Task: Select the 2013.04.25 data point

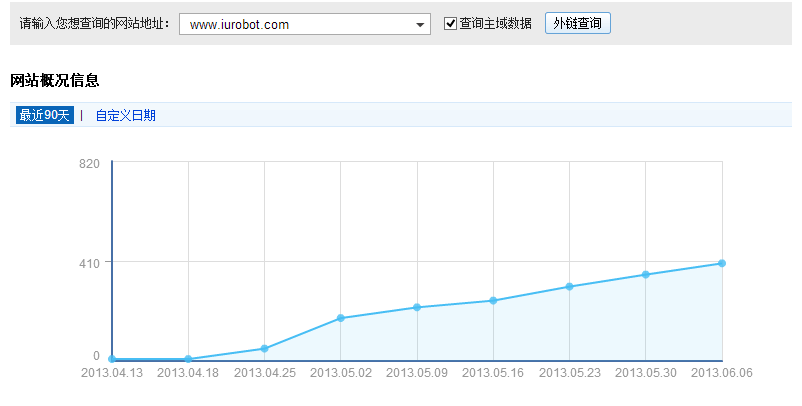Action: tap(264, 348)
